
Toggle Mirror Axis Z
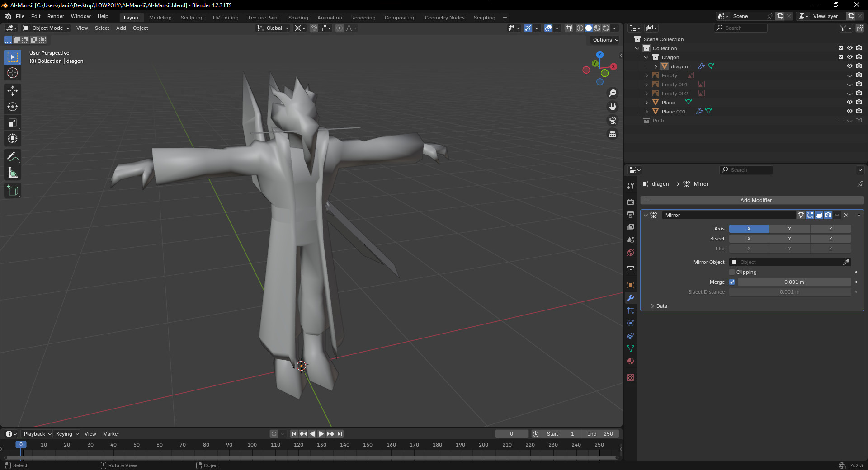(830, 229)
